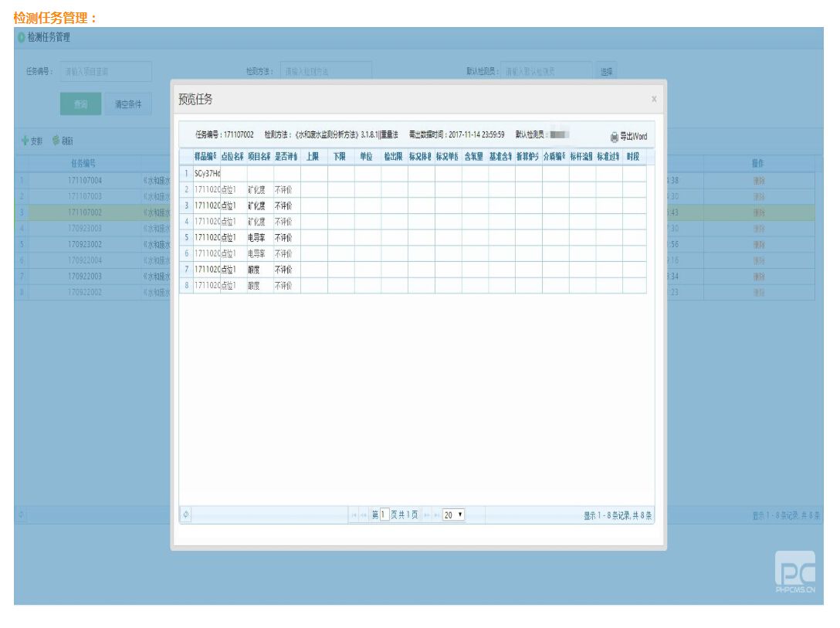Open the page size dropdown showing 20
This screenshot has width=840, height=628.
454,515
